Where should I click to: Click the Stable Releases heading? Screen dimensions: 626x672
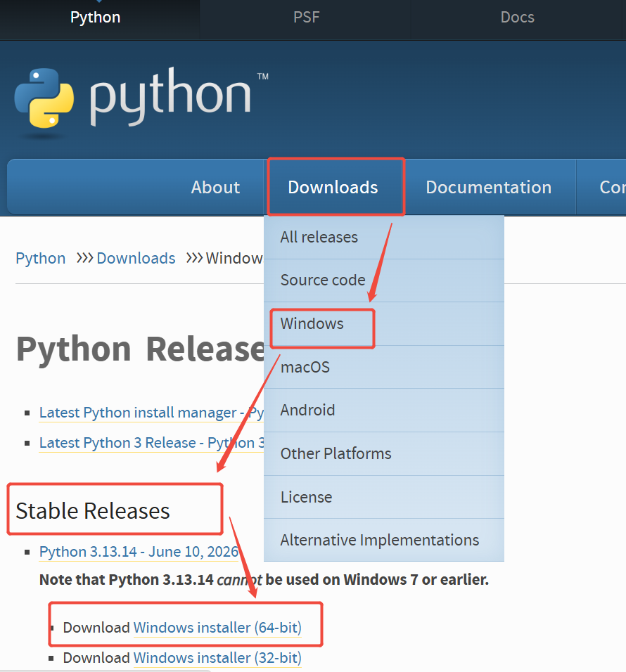coord(93,511)
